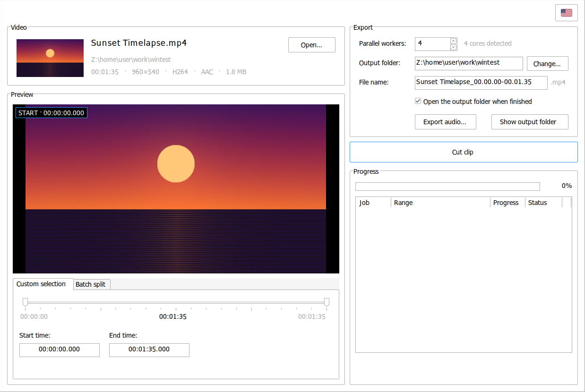Decrease parallel workers with down arrow
Screen dimensions: 585x392
pyautogui.click(x=454, y=47)
